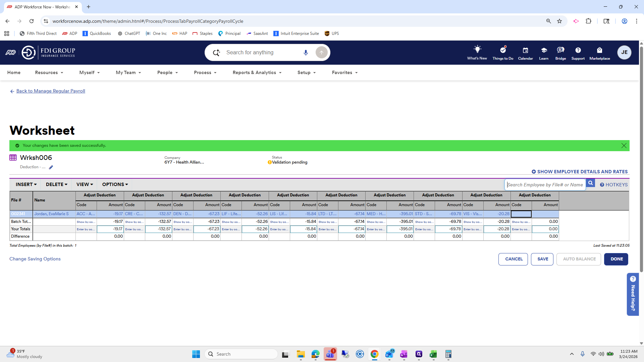Screen dimensions: 644x362
Task: Open the Process navigation menu
Action: pyautogui.click(x=205, y=72)
